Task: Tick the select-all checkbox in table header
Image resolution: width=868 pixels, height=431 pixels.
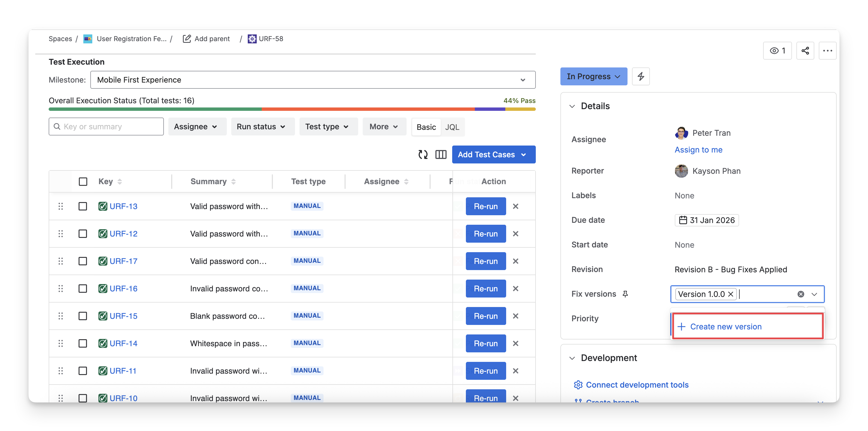Action: pyautogui.click(x=83, y=181)
